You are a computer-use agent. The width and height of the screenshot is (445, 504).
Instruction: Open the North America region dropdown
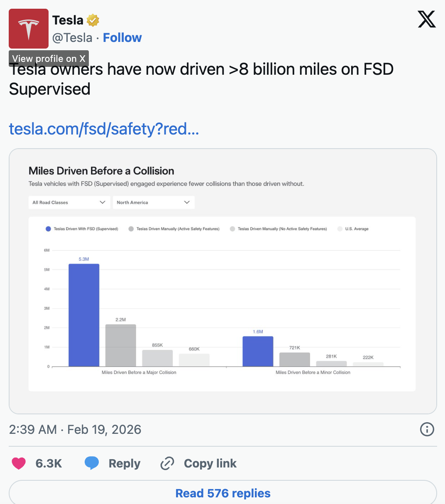(x=154, y=202)
